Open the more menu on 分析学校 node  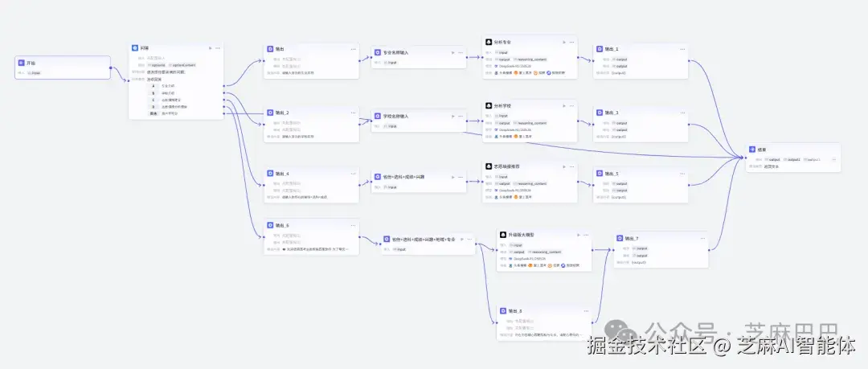pos(572,105)
